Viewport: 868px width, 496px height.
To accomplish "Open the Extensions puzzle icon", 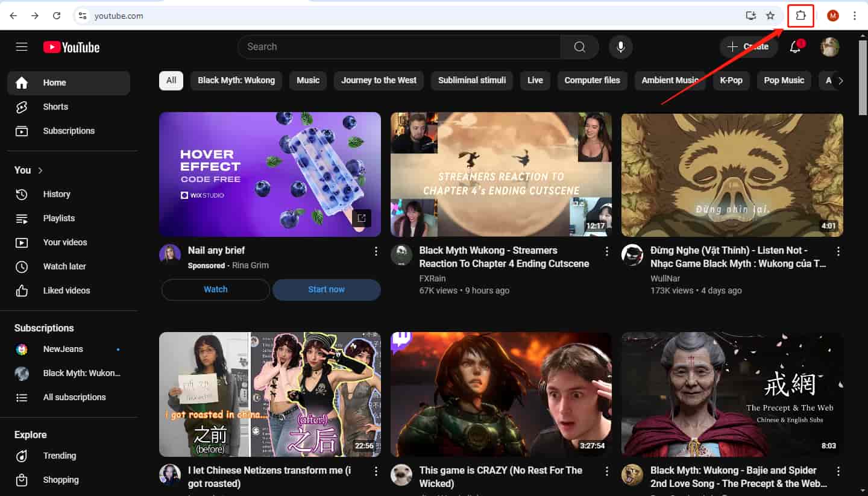I will 800,16.
